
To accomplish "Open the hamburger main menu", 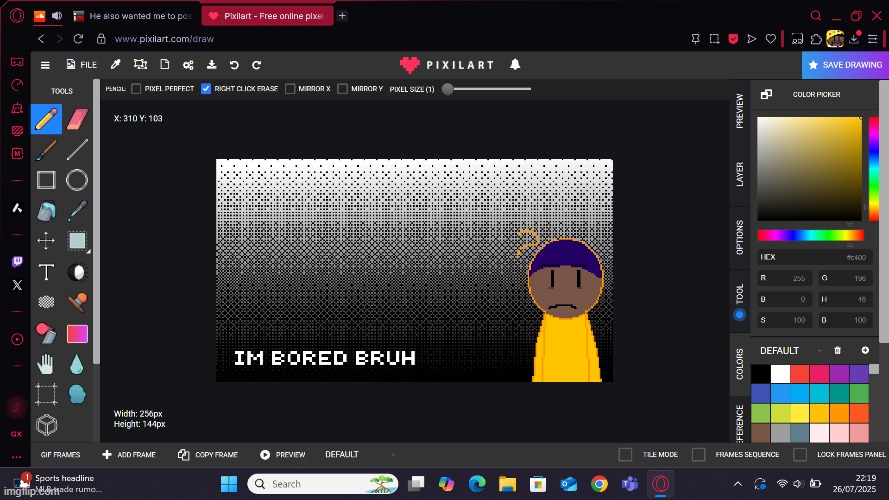I will point(45,65).
